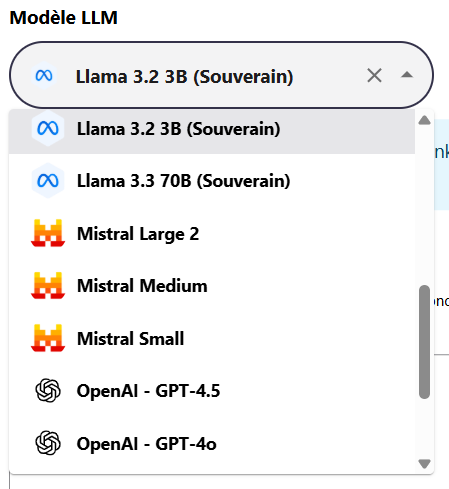
Task: Choose Mistral Large 2 model
Action: (212, 233)
